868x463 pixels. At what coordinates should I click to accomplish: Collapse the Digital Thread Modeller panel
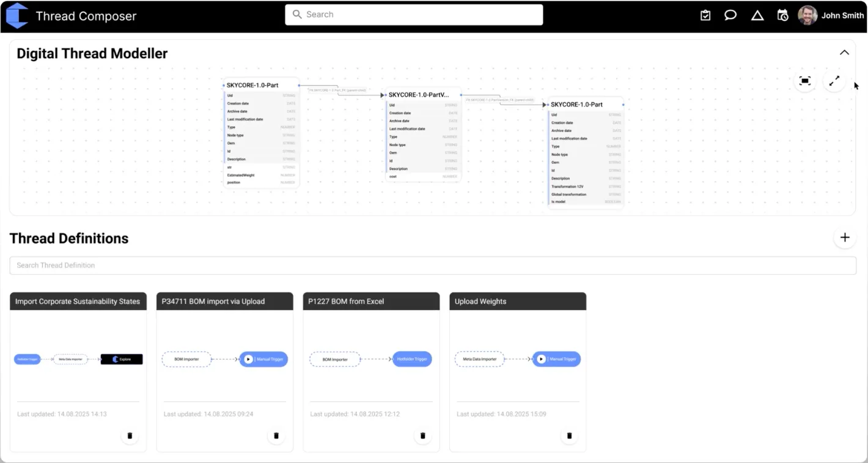pos(844,53)
